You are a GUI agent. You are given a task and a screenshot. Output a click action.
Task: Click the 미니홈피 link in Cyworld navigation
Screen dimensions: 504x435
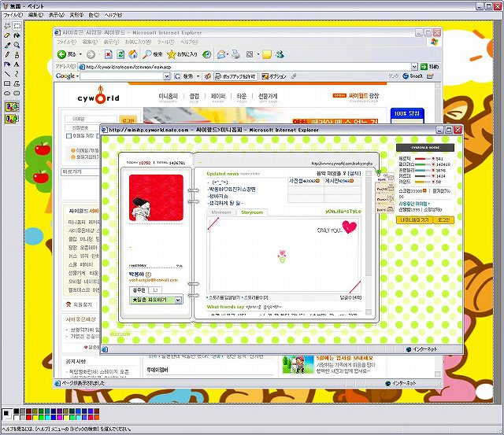tap(168, 96)
